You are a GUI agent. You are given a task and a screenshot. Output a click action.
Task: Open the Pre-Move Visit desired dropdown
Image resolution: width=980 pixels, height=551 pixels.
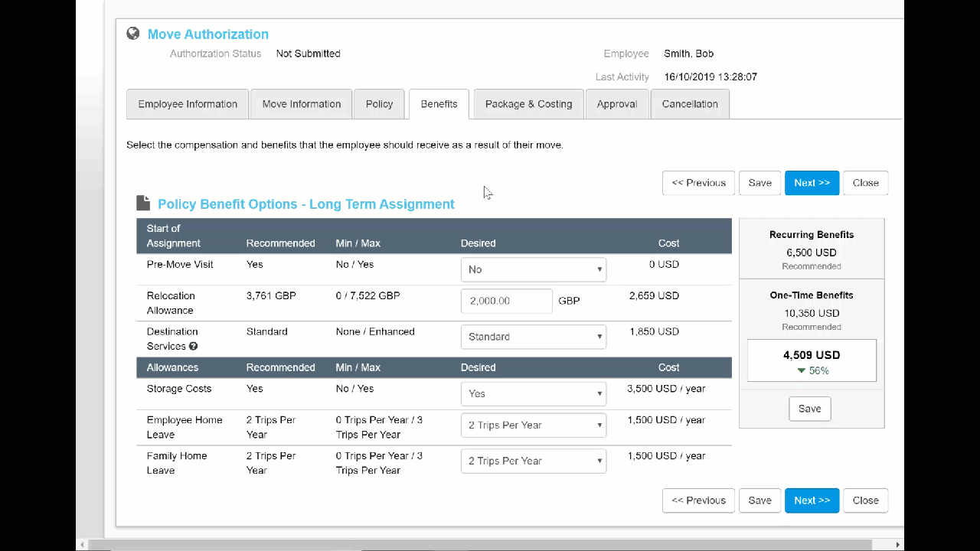[x=534, y=269]
